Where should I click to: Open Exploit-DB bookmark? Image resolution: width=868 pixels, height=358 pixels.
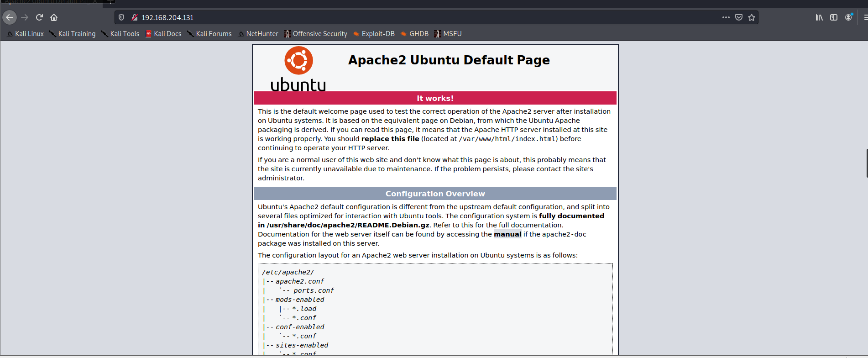[374, 34]
